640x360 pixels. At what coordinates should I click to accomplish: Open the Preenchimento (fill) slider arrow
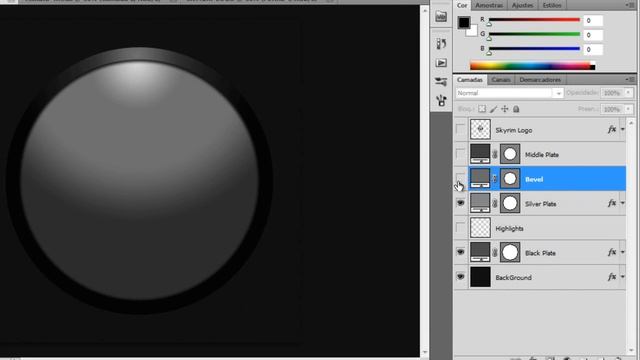point(628,109)
